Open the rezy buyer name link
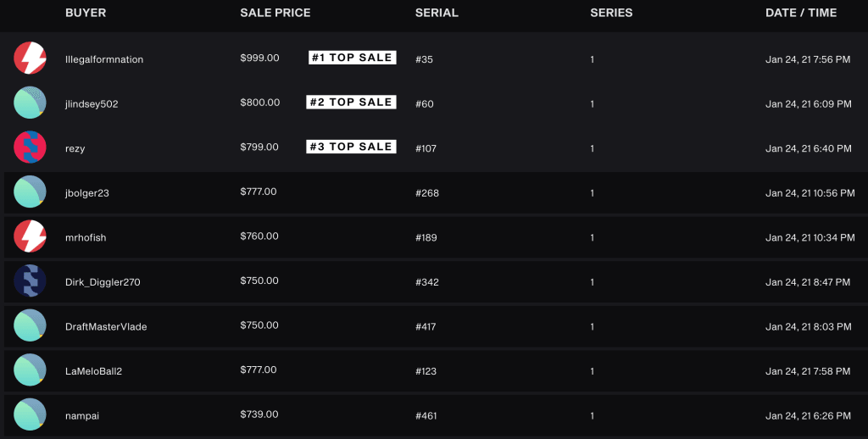The width and height of the screenshot is (868, 439). tap(75, 148)
